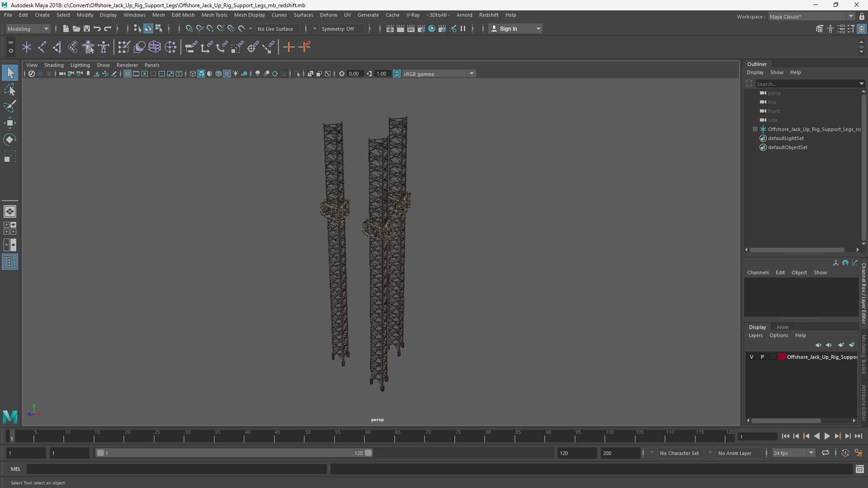Save the current scene
This screenshot has height=488, width=868.
click(x=86, y=28)
